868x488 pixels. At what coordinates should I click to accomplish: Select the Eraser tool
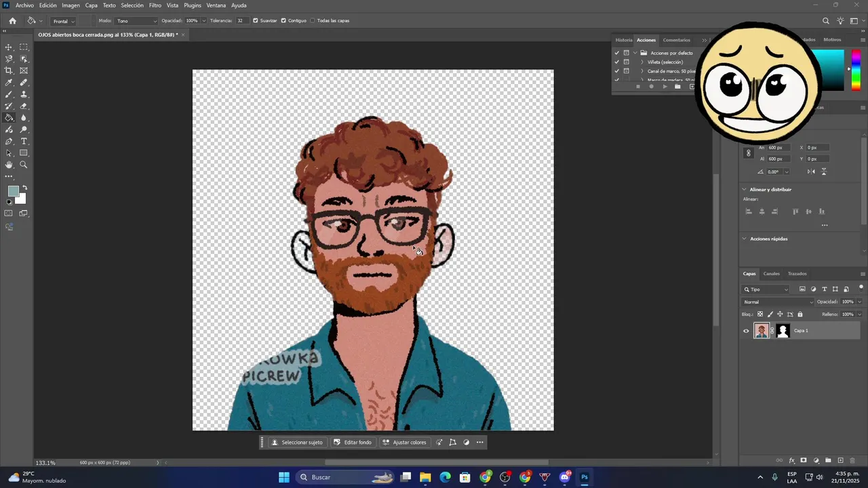coord(24,106)
